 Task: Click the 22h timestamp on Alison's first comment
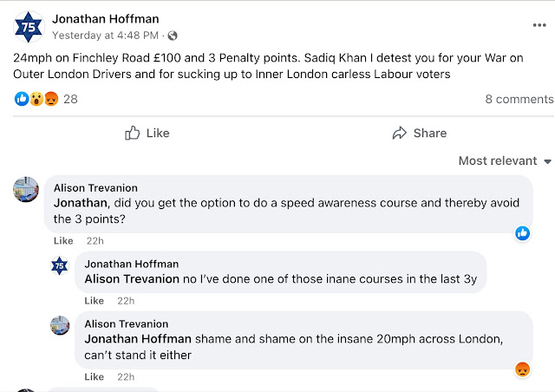click(95, 240)
